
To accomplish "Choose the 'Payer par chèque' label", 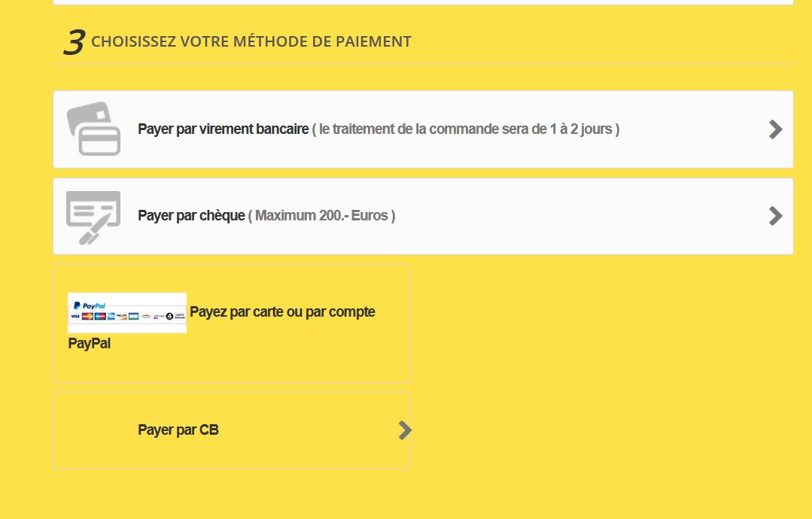I will [191, 215].
